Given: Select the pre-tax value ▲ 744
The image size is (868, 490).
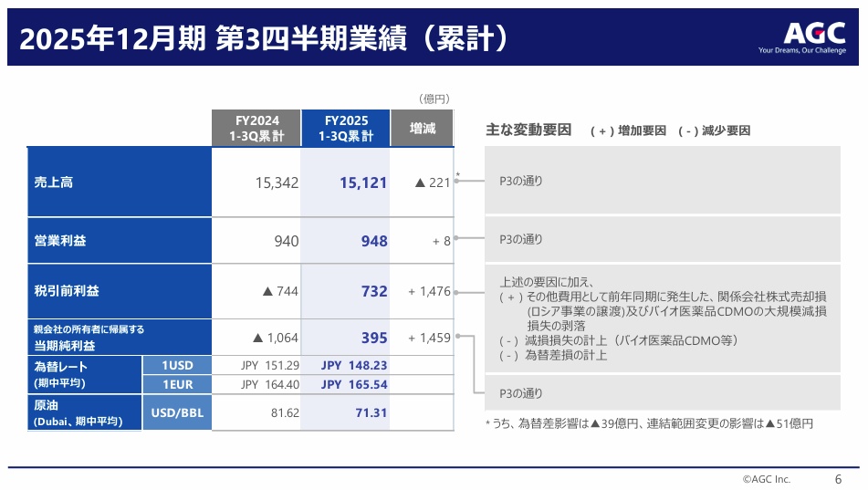Looking at the screenshot, I should pyautogui.click(x=280, y=291).
